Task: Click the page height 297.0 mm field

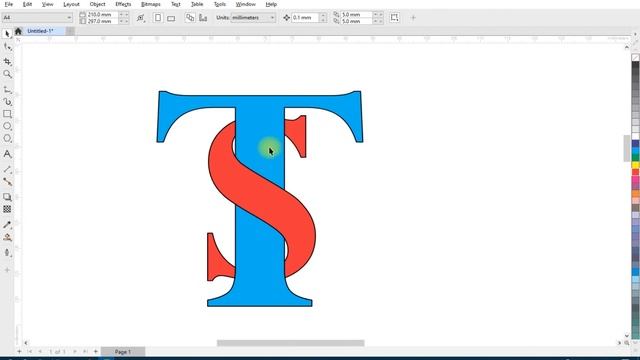Action: point(102,21)
